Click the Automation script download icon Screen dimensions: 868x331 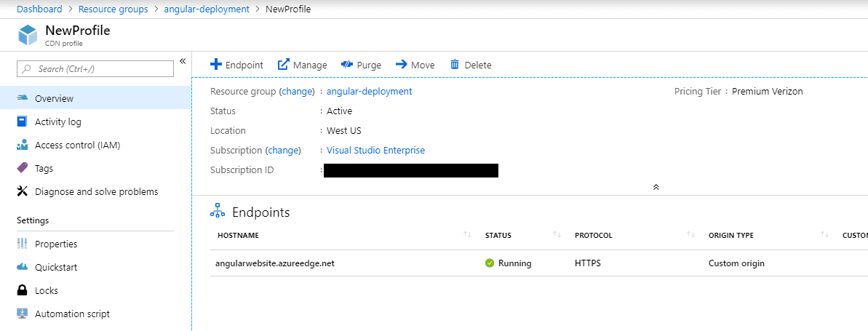tap(22, 314)
